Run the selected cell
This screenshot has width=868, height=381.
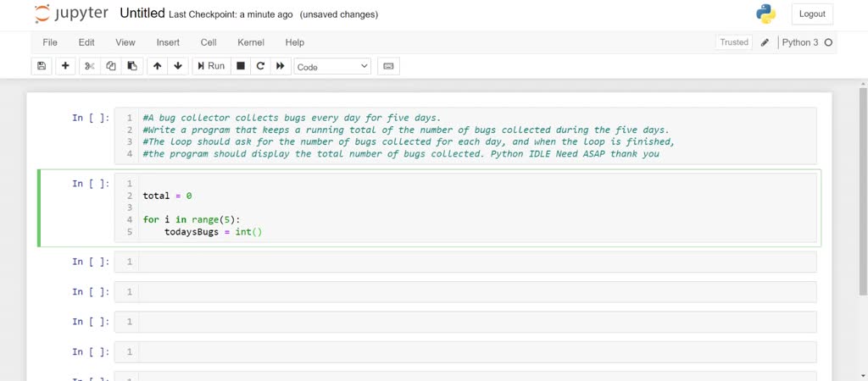click(211, 66)
